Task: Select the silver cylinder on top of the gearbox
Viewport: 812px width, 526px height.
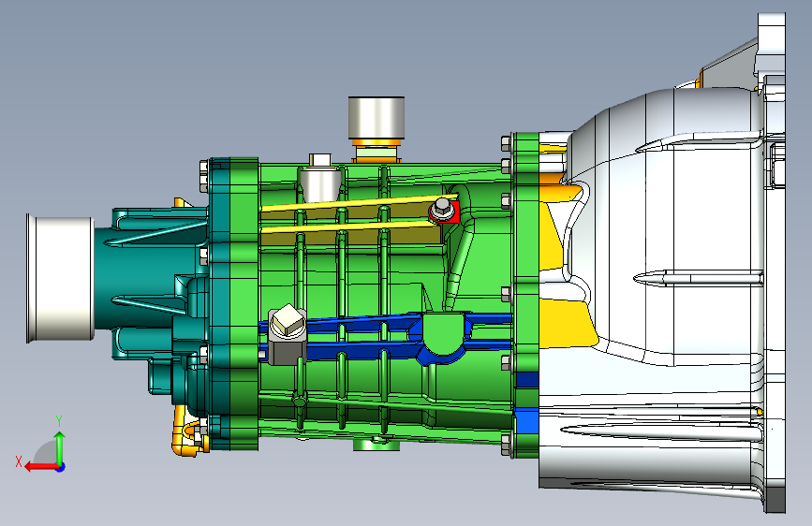Action: pyautogui.click(x=376, y=118)
